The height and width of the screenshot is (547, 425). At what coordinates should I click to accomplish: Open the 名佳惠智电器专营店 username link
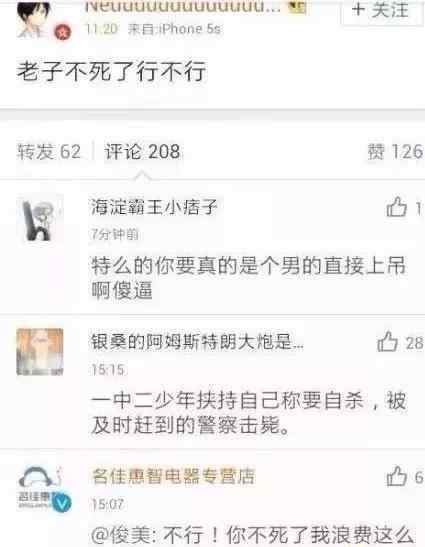click(173, 476)
